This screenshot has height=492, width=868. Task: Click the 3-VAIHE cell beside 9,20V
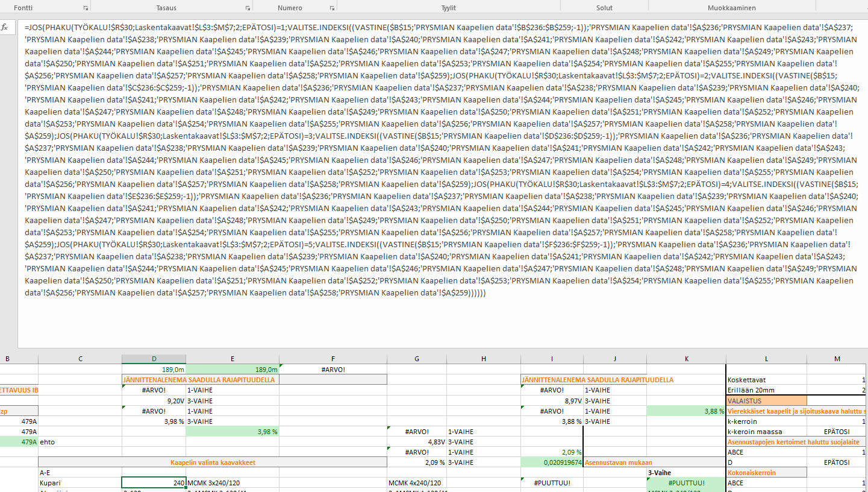tap(233, 400)
